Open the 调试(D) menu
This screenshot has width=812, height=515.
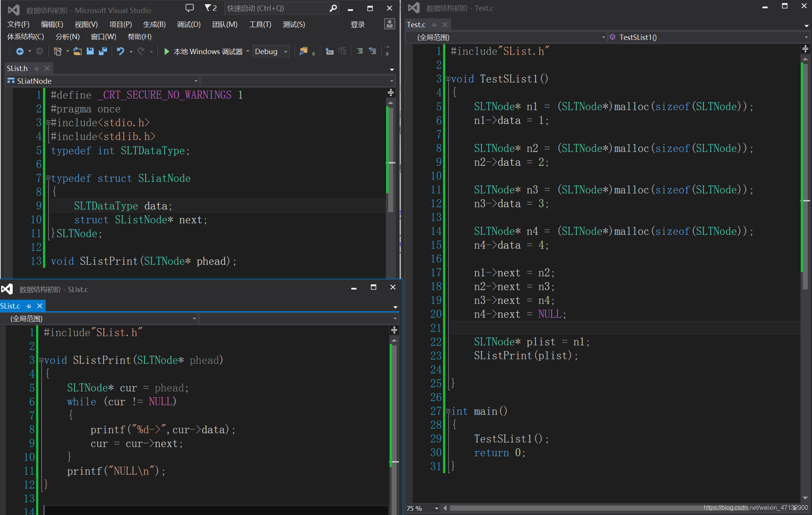pos(189,25)
